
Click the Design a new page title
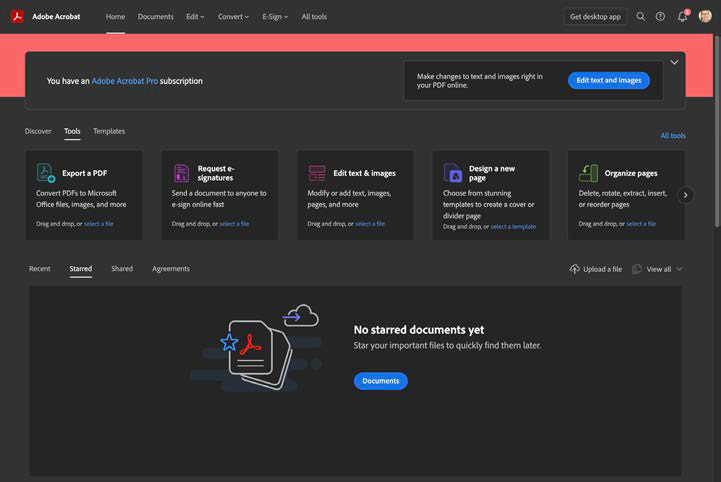pyautogui.click(x=492, y=173)
